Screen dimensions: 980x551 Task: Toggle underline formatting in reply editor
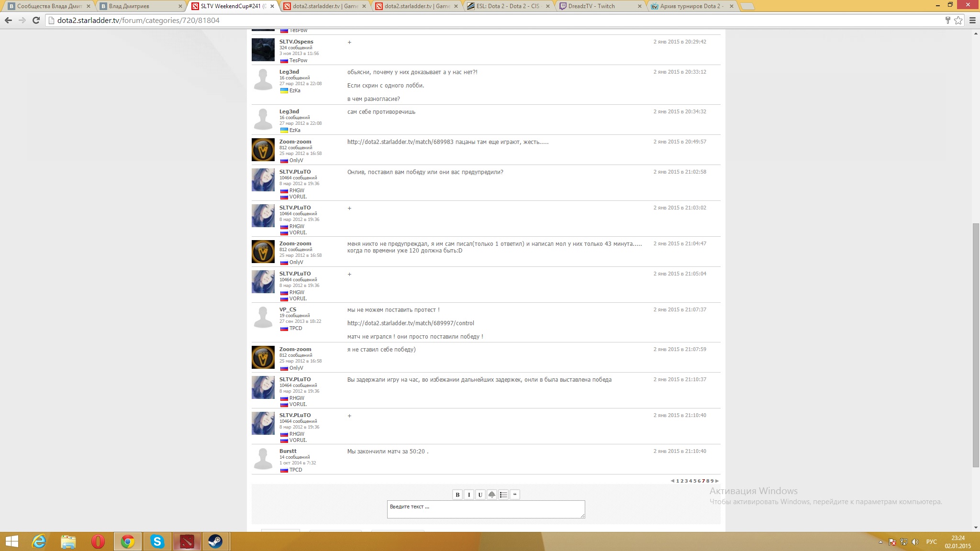click(x=480, y=495)
